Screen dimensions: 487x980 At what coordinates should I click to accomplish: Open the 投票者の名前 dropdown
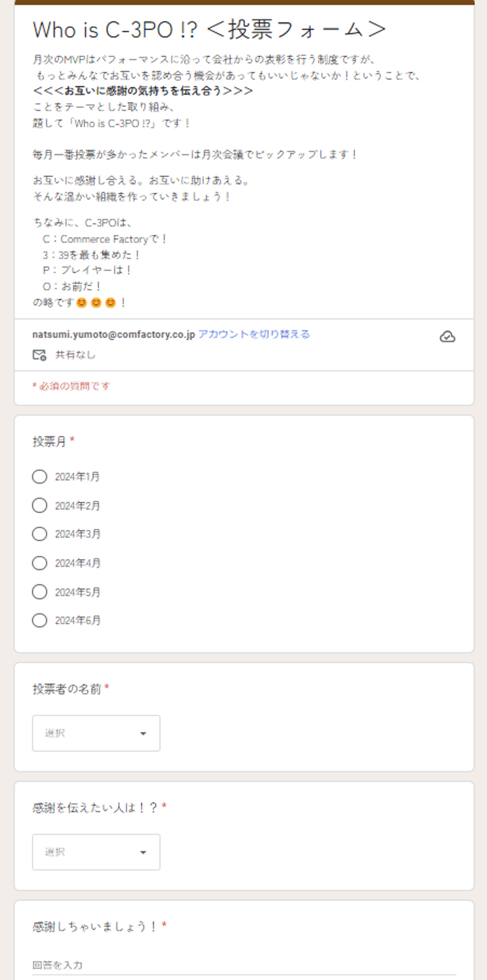[x=96, y=733]
